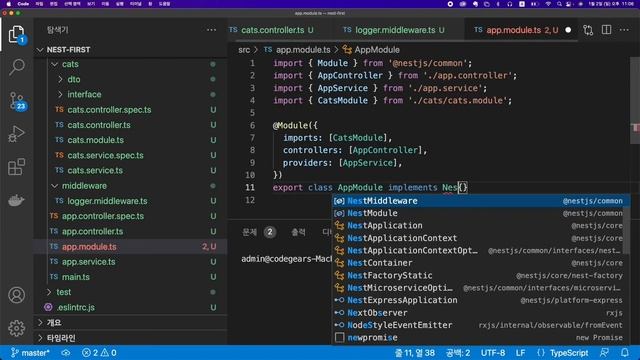Open the Accounts menu icon
The height and width of the screenshot is (360, 640).
[16, 295]
